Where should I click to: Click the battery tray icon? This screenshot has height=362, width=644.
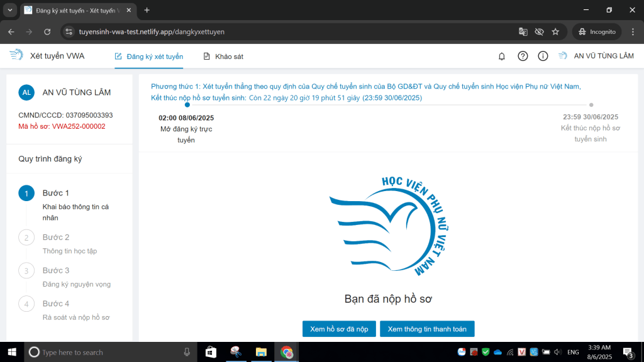[x=546, y=352]
